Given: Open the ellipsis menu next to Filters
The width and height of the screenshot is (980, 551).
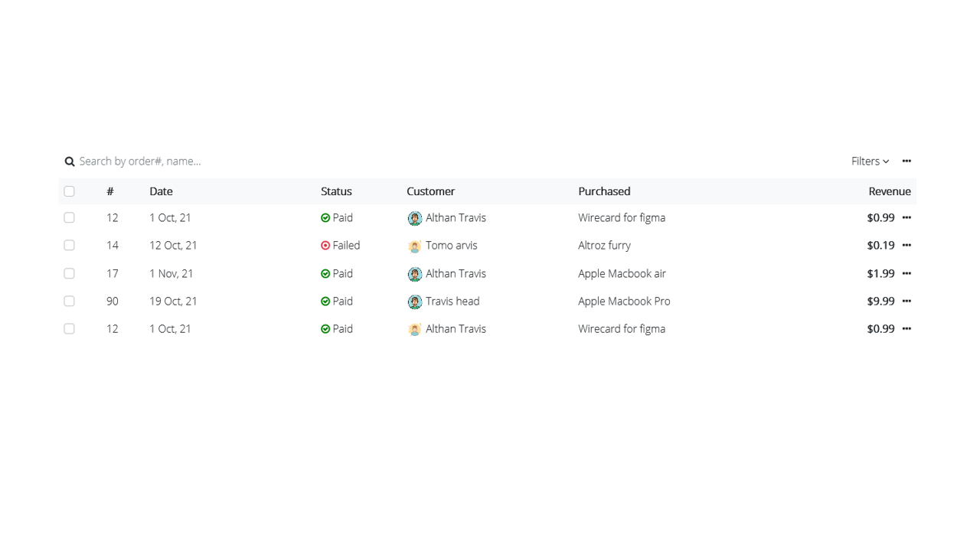Looking at the screenshot, I should 906,161.
